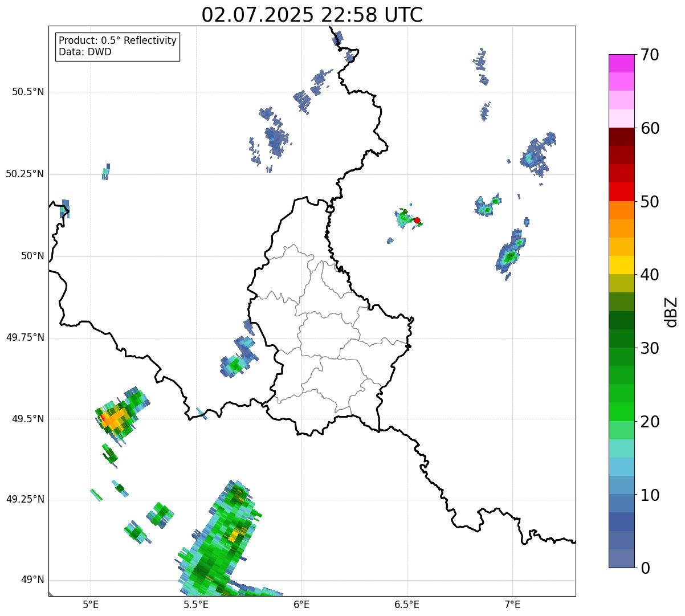Click the 0 tick on the colorbar
Screen dimensions: 685x616
(645, 568)
